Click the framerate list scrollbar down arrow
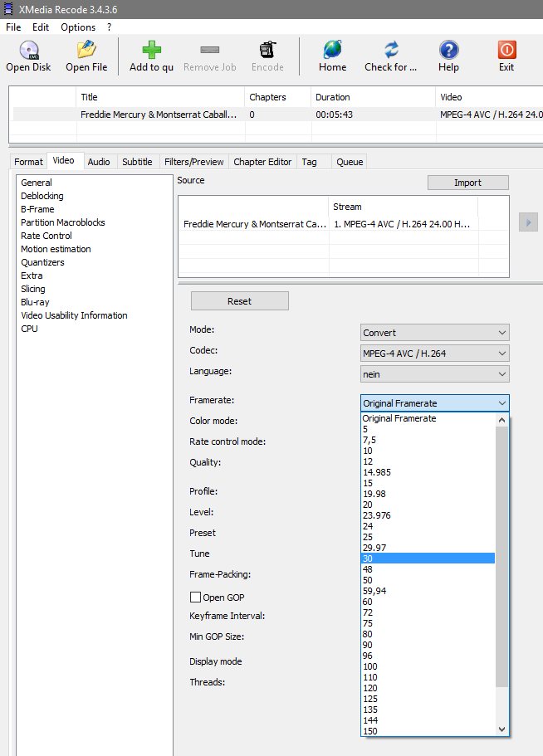Image resolution: width=543 pixels, height=756 pixels. (501, 729)
